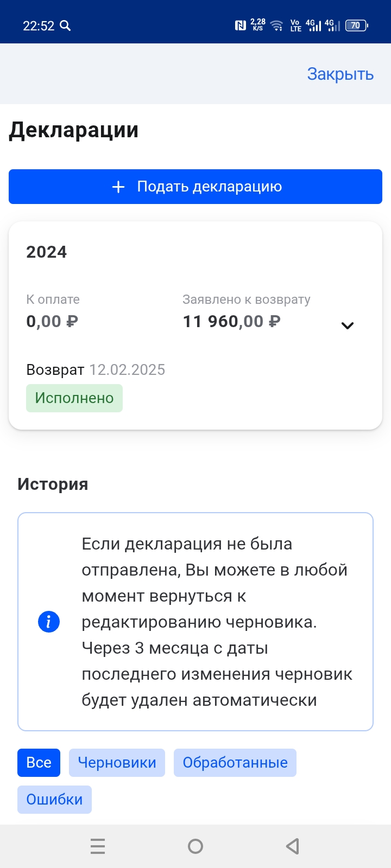Image resolution: width=391 pixels, height=868 pixels.
Task: Open Android recent apps menu icon
Action: point(98,846)
